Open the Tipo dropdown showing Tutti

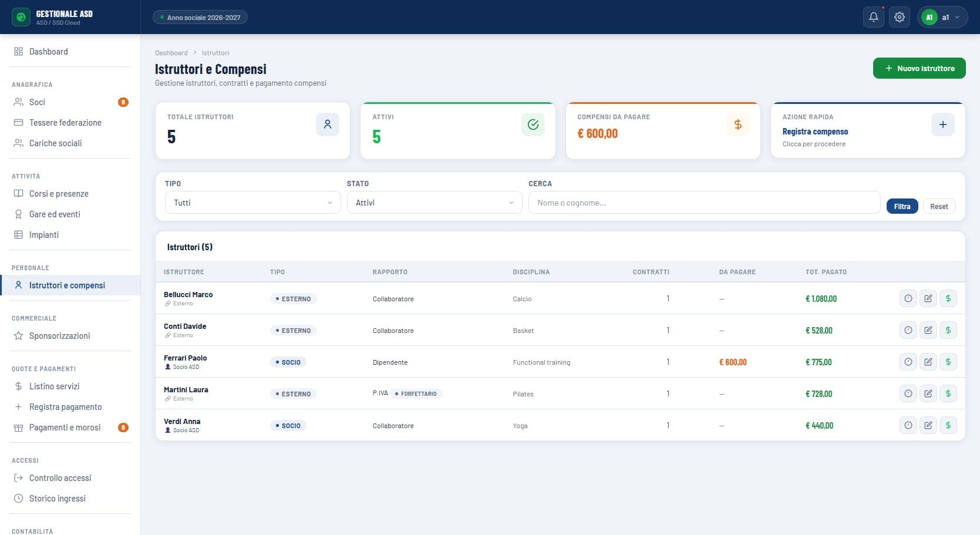click(252, 203)
